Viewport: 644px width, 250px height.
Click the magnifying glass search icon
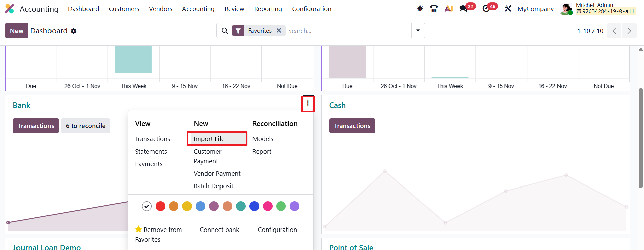coord(225,31)
